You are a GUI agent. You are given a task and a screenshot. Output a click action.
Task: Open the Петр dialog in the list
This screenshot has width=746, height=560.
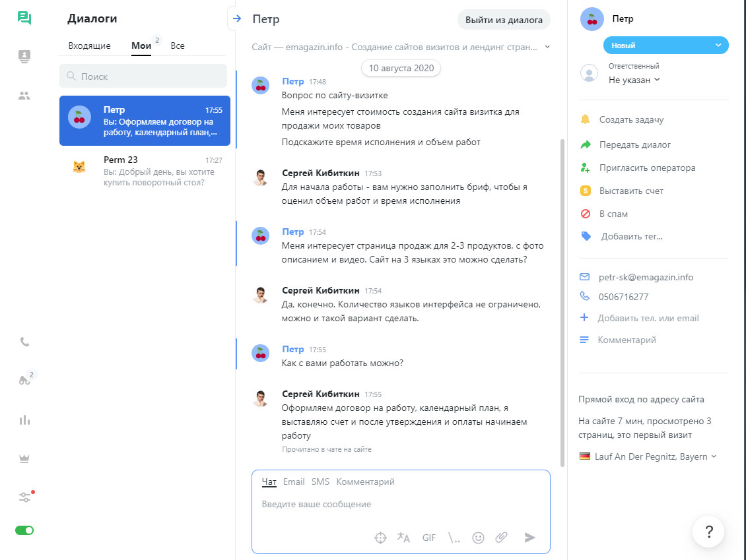click(145, 121)
